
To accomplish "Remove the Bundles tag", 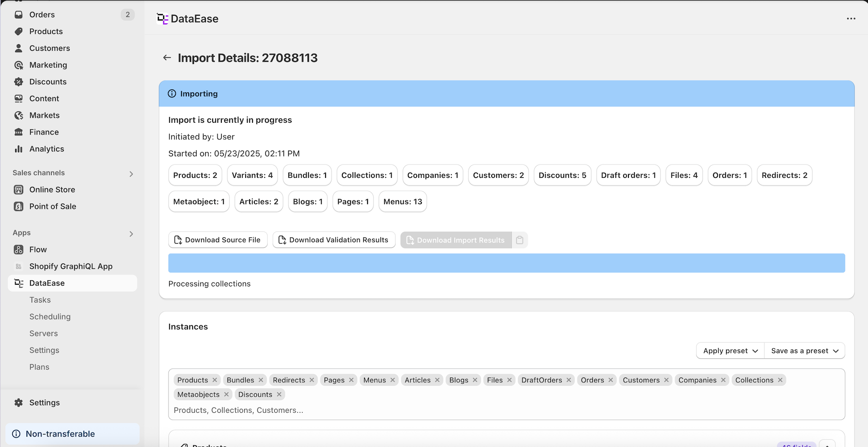I will [261, 380].
